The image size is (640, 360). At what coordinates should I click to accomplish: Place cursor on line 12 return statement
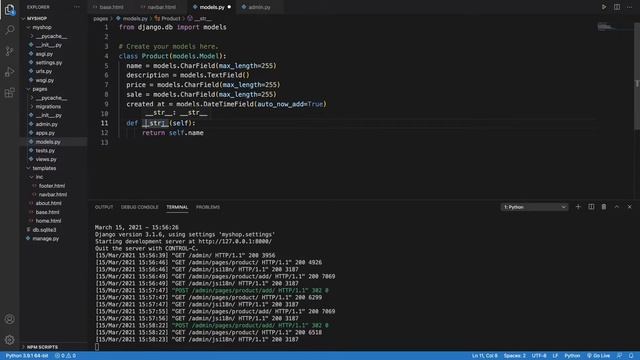(173, 133)
